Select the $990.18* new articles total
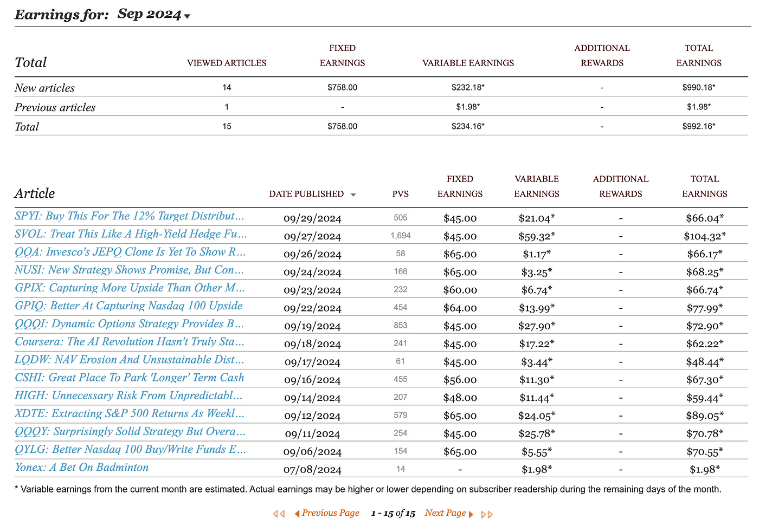The image size is (759, 532). click(x=699, y=87)
